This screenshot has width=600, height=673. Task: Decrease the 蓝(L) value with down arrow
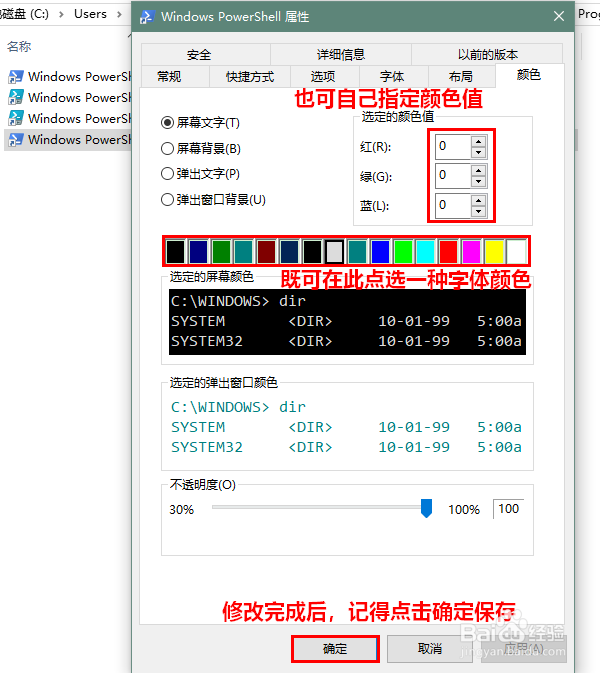pos(478,211)
